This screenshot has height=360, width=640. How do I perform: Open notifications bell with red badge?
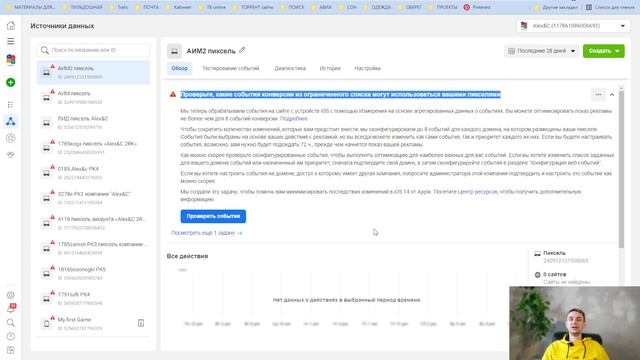pos(11,308)
